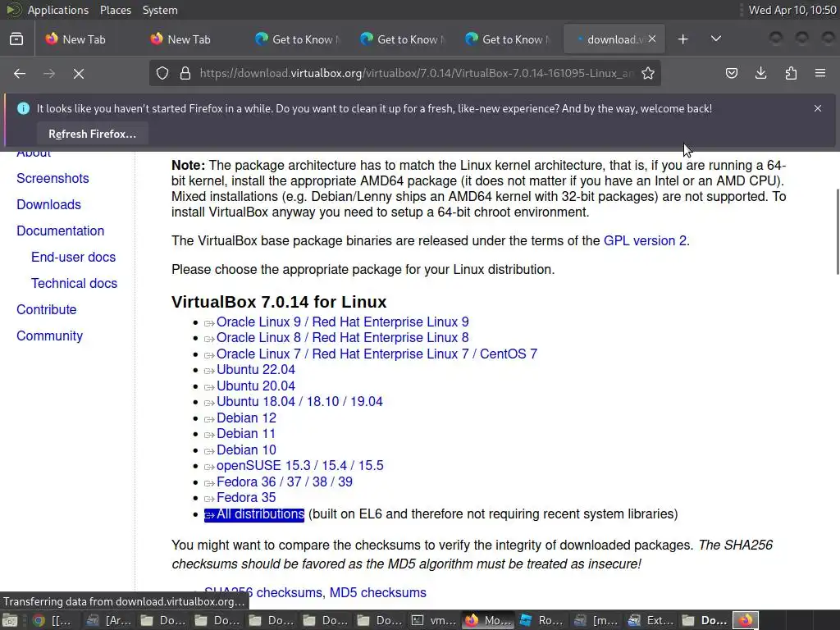
Task: Click the panel clock Wed Apr 10
Action: pos(792,10)
